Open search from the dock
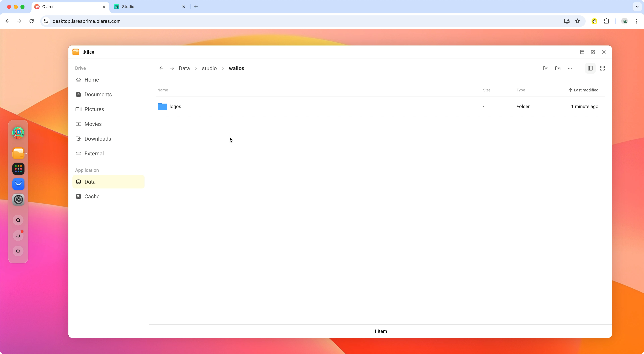 point(18,220)
